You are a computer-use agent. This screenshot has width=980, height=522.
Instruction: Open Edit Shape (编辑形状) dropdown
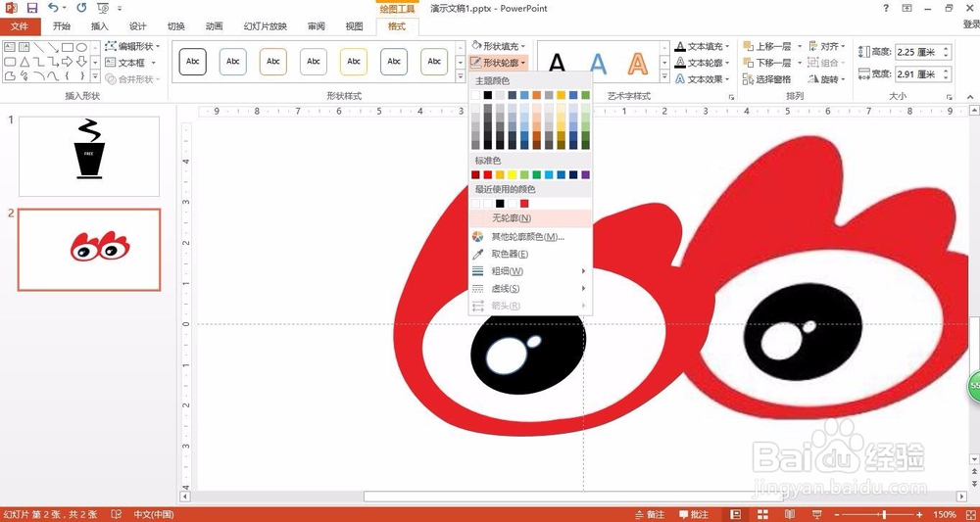pyautogui.click(x=132, y=46)
